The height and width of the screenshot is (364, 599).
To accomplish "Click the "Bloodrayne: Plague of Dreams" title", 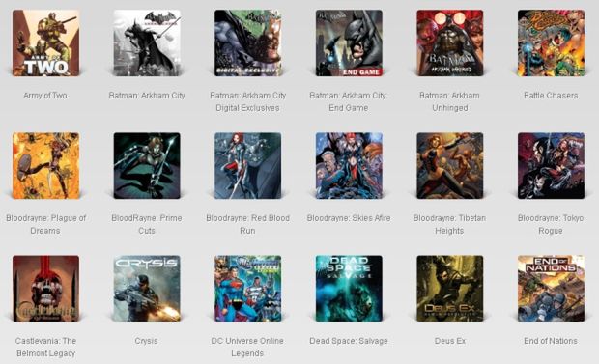I will click(45, 224).
